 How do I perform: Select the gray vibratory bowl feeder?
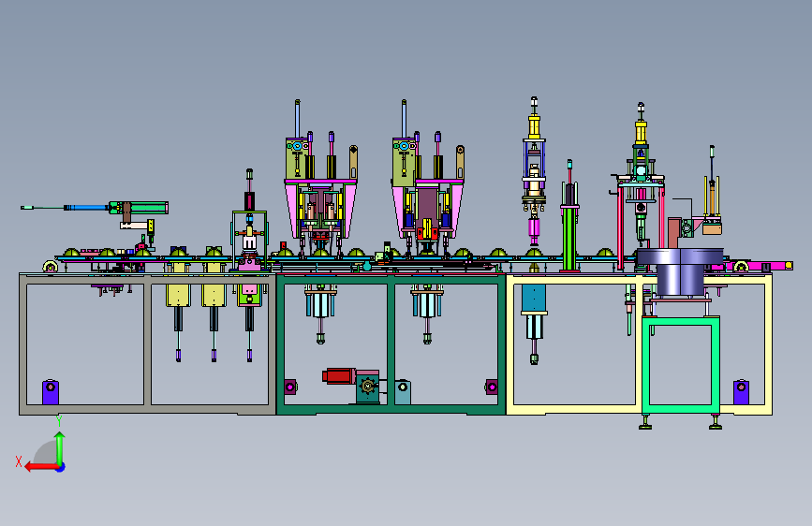click(x=679, y=271)
